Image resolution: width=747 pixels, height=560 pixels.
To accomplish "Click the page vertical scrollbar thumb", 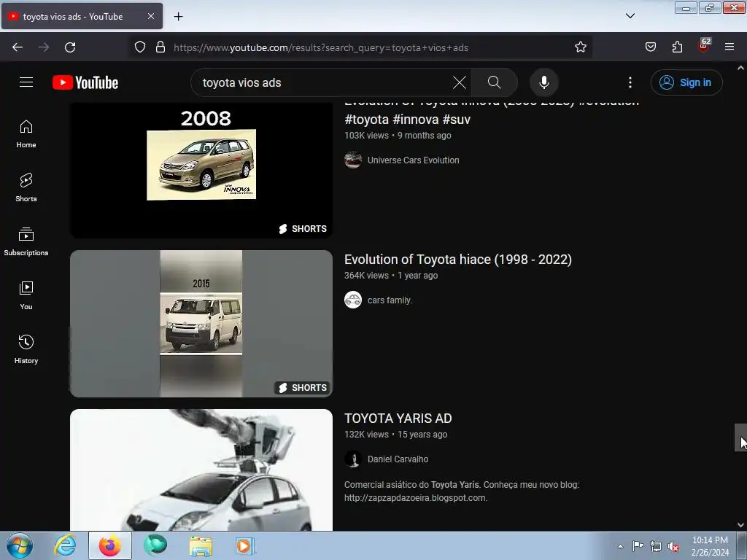I will [740, 437].
